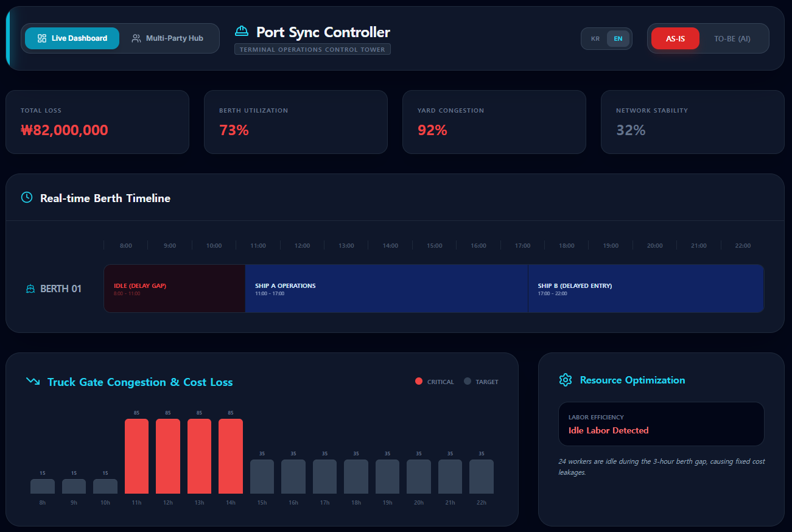The width and height of the screenshot is (792, 532).
Task: Click the helmet icon beside Port Sync Controller
Action: (x=242, y=30)
